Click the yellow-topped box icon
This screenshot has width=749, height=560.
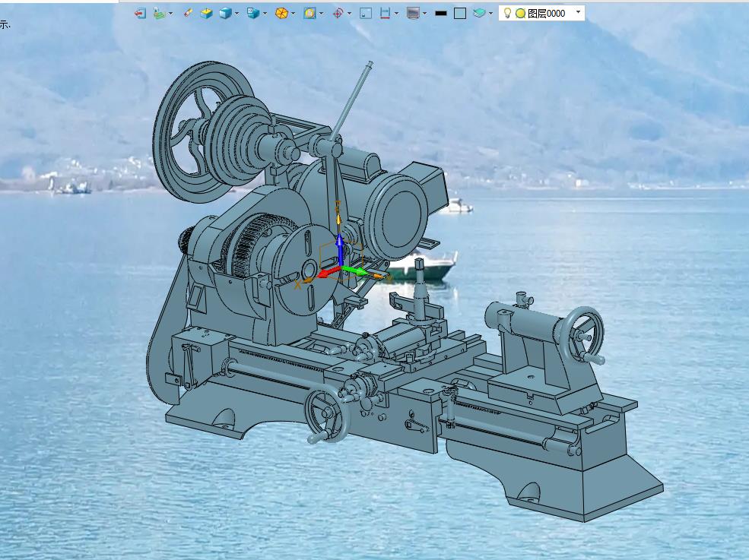pos(206,13)
